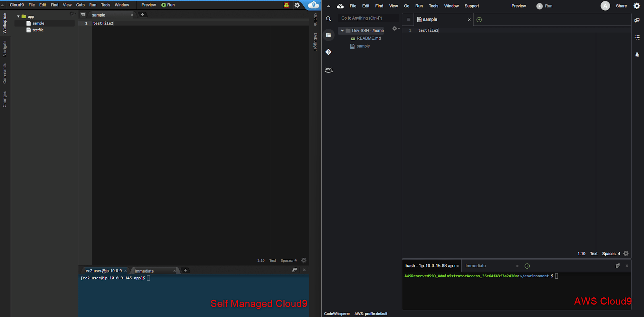The height and width of the screenshot is (317, 644).
Task: Select sample file under Dev-SSH folder
Action: pos(363,46)
